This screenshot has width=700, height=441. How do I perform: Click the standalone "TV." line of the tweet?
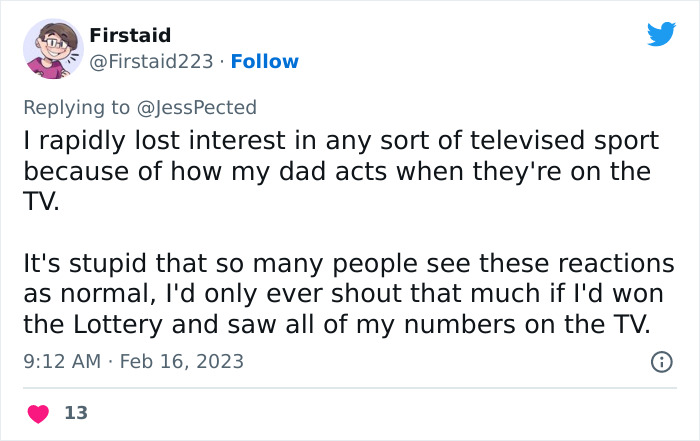[x=44, y=200]
